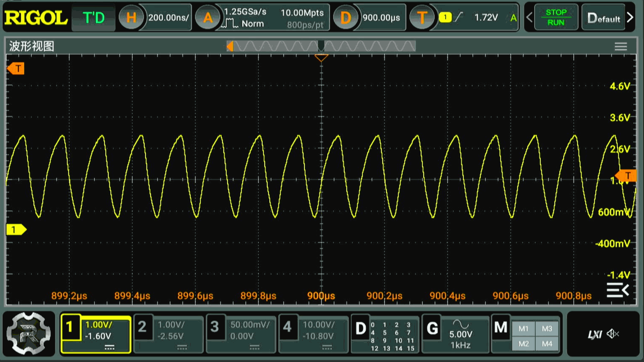
Task: Click the channel 4 DC coupling icon
Action: pos(327,347)
